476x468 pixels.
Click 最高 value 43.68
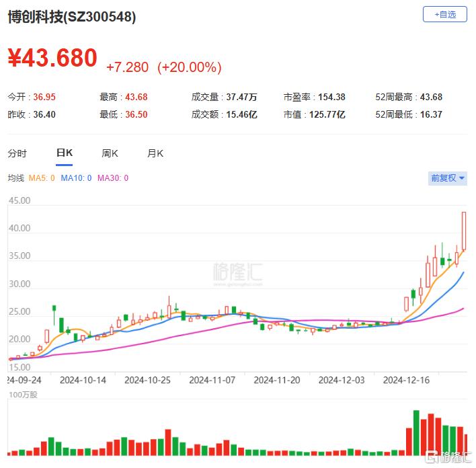pos(136,97)
